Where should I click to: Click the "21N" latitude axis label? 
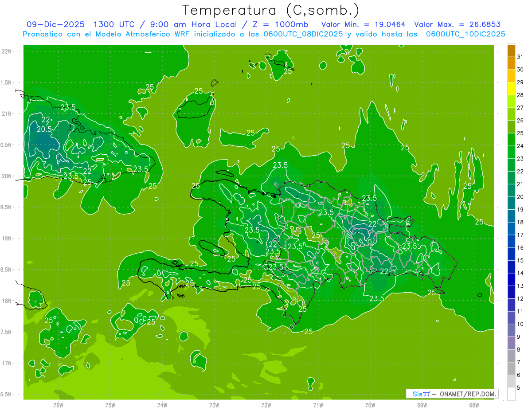pos(7,114)
